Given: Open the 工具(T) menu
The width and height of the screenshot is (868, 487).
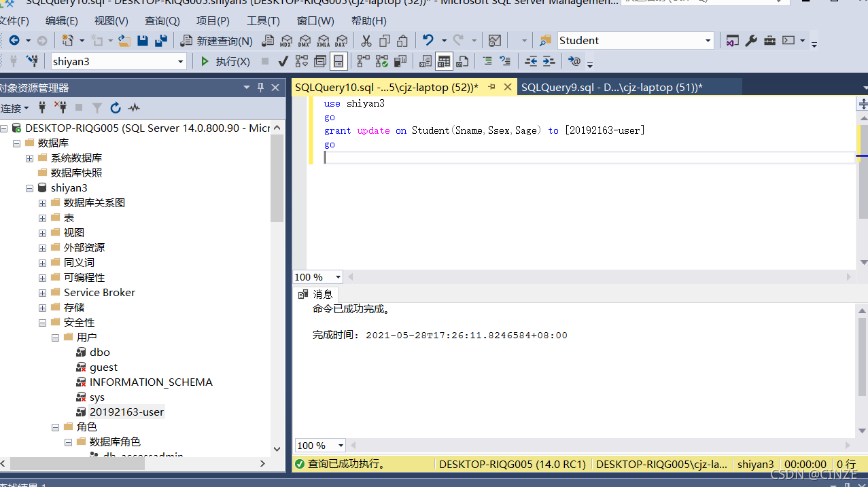Looking at the screenshot, I should click(x=263, y=21).
